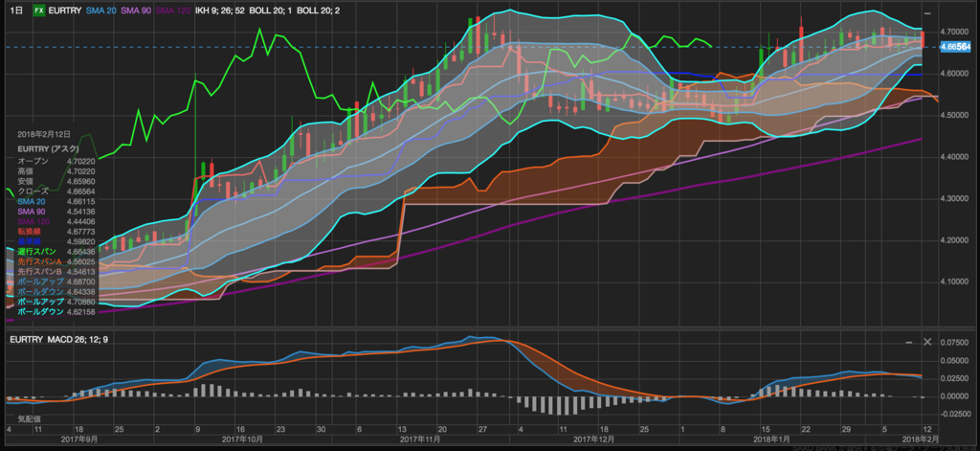Click the SMA 20 indicator header label
980x451 pixels.
click(x=101, y=11)
